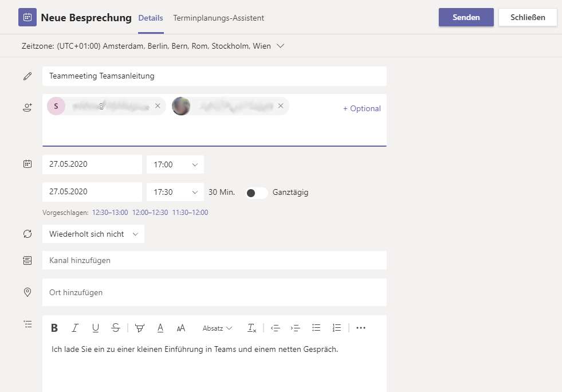Open the text highlight color tool

click(x=139, y=328)
